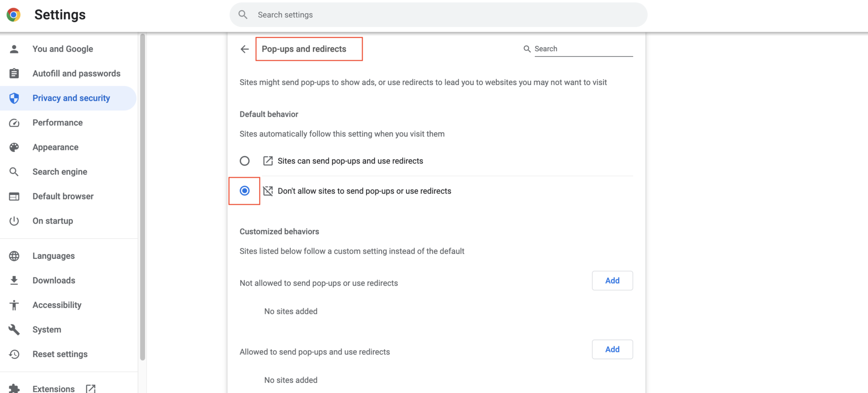Screen dimensions: 868x393
Task: Click the Languages globe icon
Action: pyautogui.click(x=14, y=256)
